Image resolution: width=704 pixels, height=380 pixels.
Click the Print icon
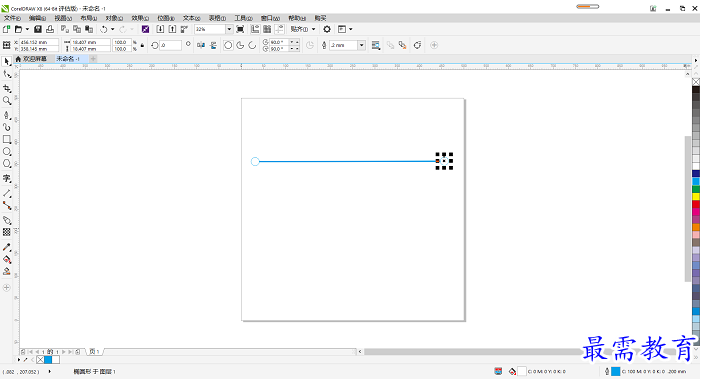pos(50,29)
